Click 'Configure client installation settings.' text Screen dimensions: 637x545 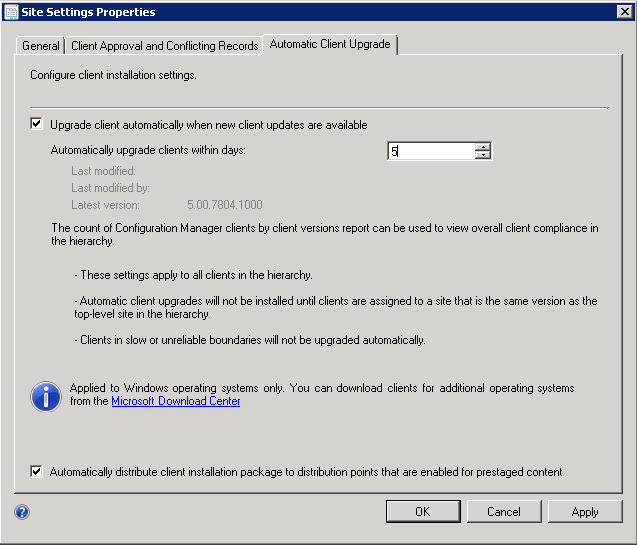pos(113,75)
